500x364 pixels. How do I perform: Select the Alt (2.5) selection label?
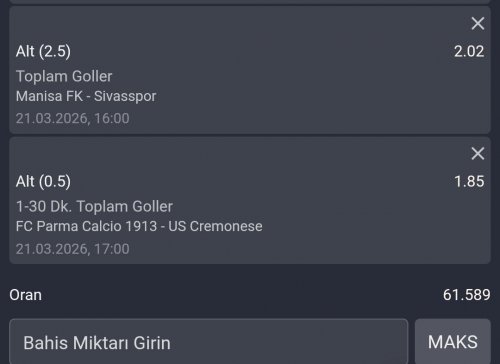43,51
